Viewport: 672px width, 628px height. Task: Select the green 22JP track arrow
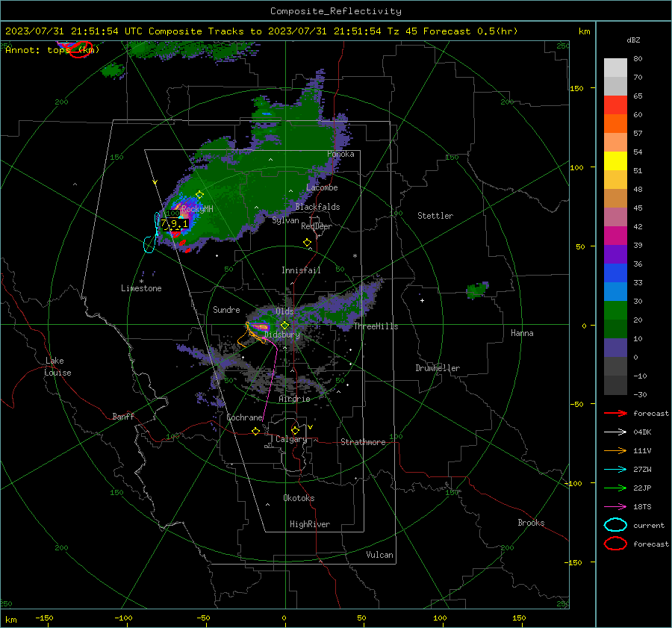click(615, 488)
